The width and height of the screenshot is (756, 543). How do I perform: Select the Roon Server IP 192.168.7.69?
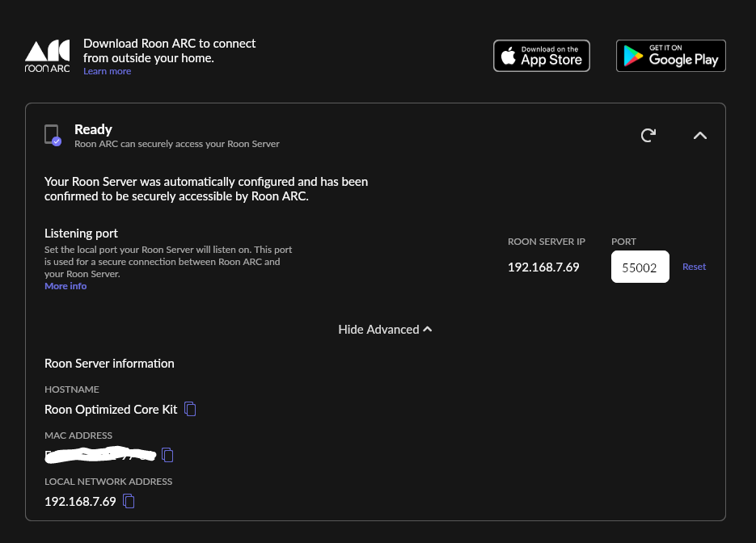click(x=543, y=267)
